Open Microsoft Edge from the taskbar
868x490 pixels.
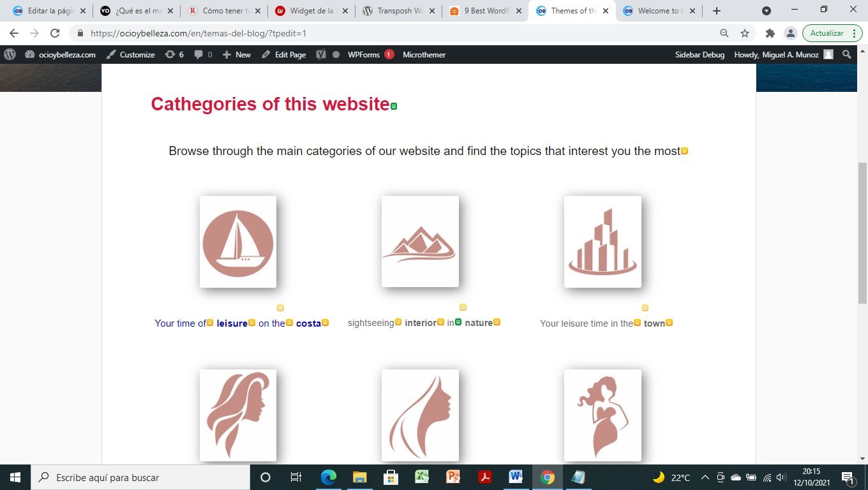[x=328, y=477]
